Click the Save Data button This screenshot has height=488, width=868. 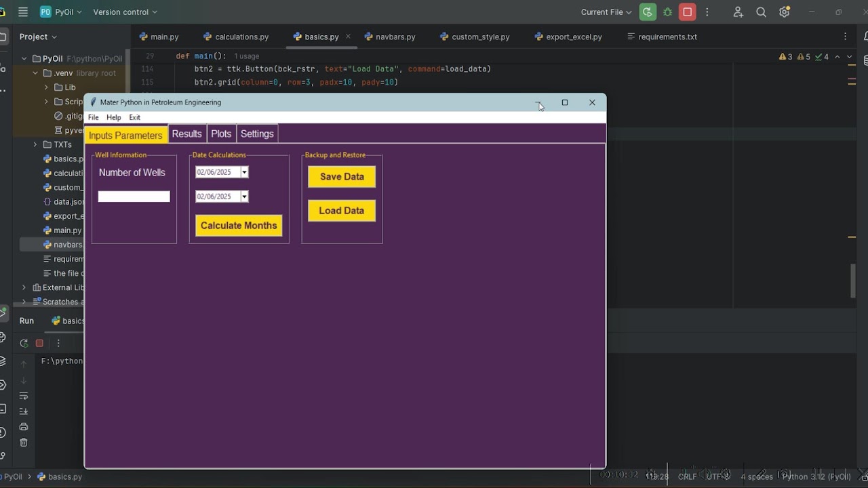pyautogui.click(x=342, y=177)
